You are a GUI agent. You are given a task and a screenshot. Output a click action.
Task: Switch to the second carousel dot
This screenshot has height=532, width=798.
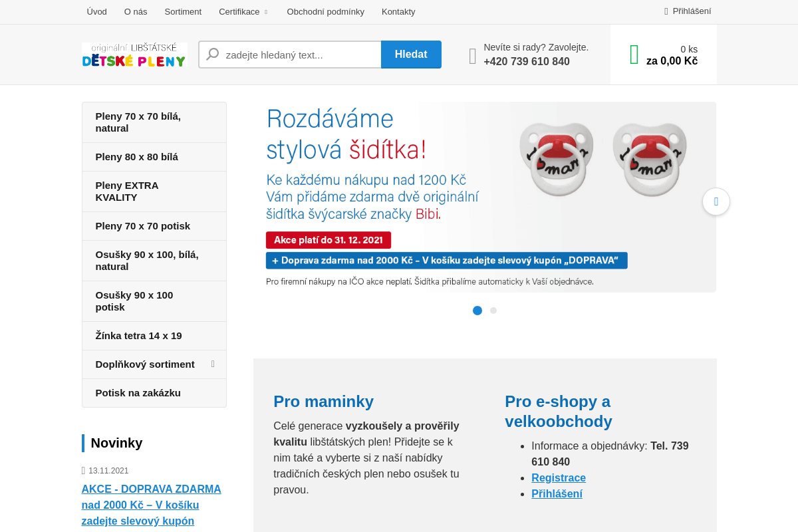[493, 311]
